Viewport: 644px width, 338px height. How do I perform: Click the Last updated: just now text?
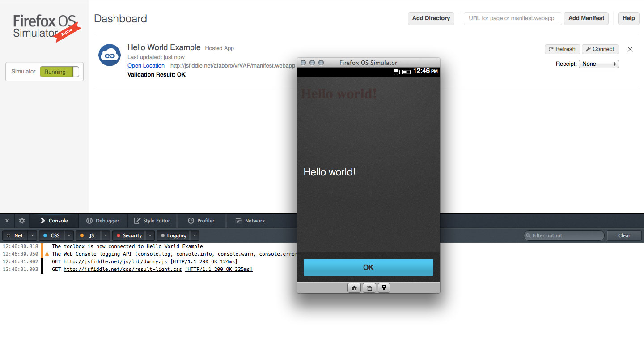(156, 57)
